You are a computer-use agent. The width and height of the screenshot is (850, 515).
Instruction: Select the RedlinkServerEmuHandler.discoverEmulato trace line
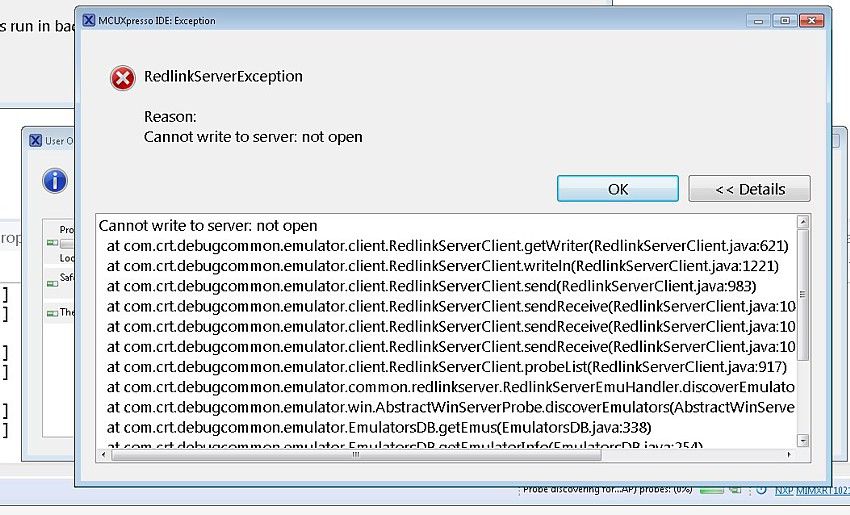[x=450, y=387]
